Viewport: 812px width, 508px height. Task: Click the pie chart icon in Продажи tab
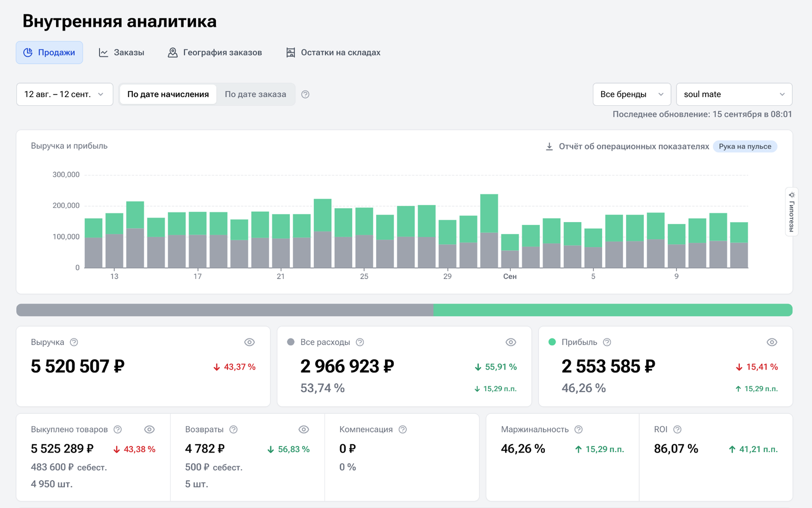[28, 52]
